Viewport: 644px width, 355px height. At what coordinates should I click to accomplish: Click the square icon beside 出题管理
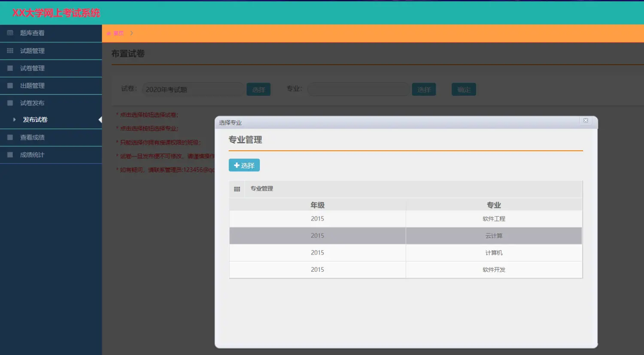pyautogui.click(x=10, y=85)
